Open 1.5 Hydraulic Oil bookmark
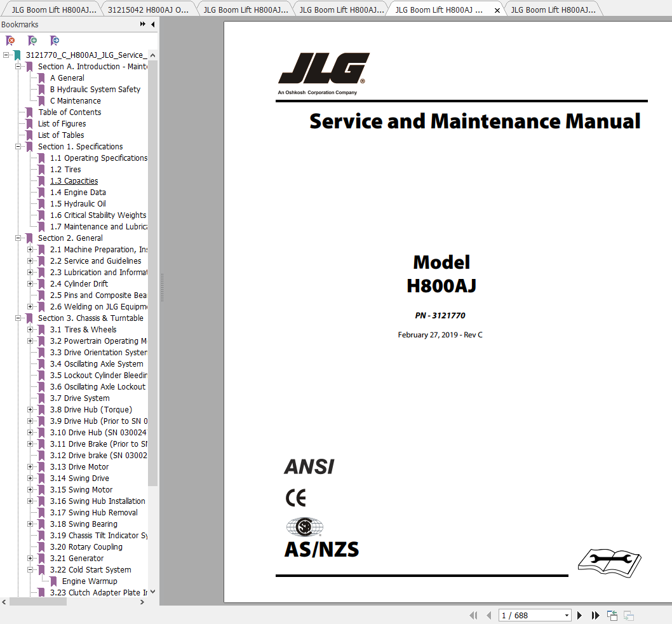Screen dimensions: 672x624 pos(77,204)
